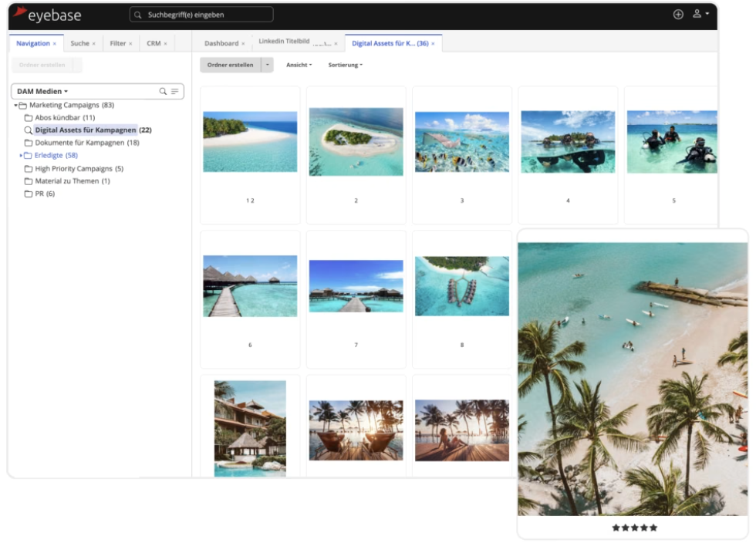The height and width of the screenshot is (543, 756).
Task: Click magnifier icon beside Digital Assets für Kampagnen
Action: (29, 130)
